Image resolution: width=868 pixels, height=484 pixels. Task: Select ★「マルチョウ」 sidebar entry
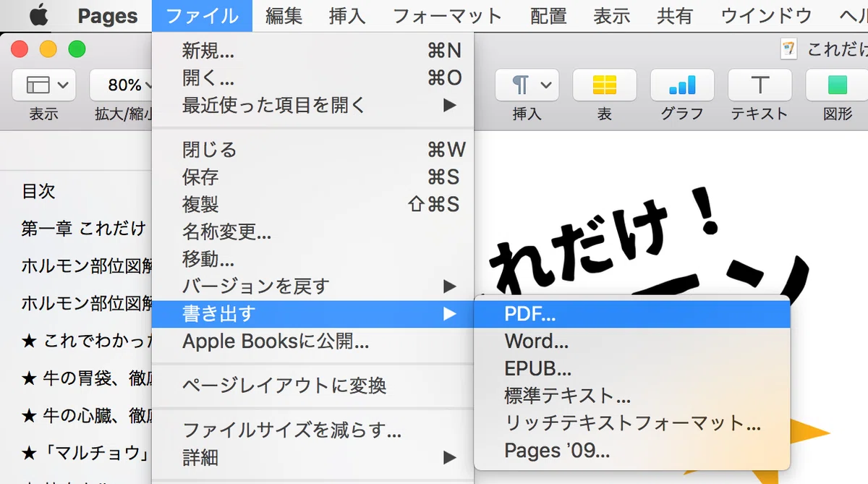pyautogui.click(x=86, y=454)
